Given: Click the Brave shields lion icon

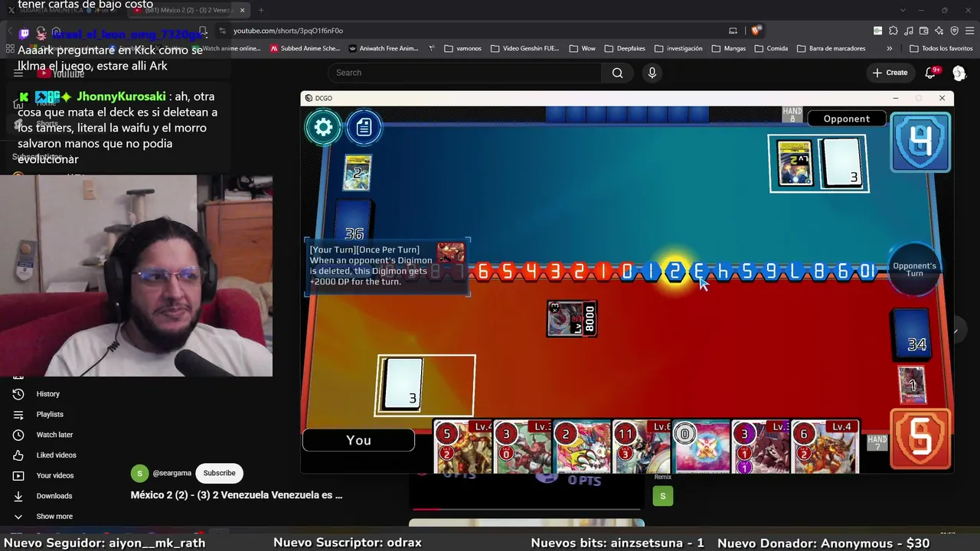Looking at the screenshot, I should click(x=756, y=31).
